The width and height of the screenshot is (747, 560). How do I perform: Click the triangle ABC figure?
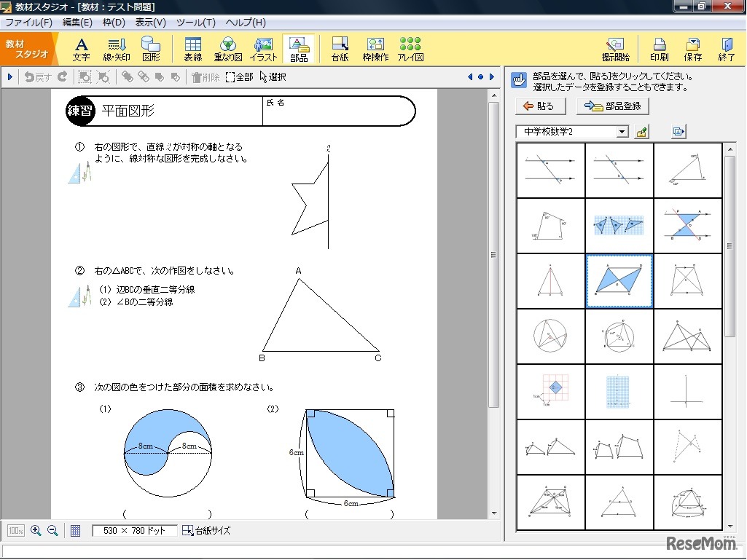point(321,316)
